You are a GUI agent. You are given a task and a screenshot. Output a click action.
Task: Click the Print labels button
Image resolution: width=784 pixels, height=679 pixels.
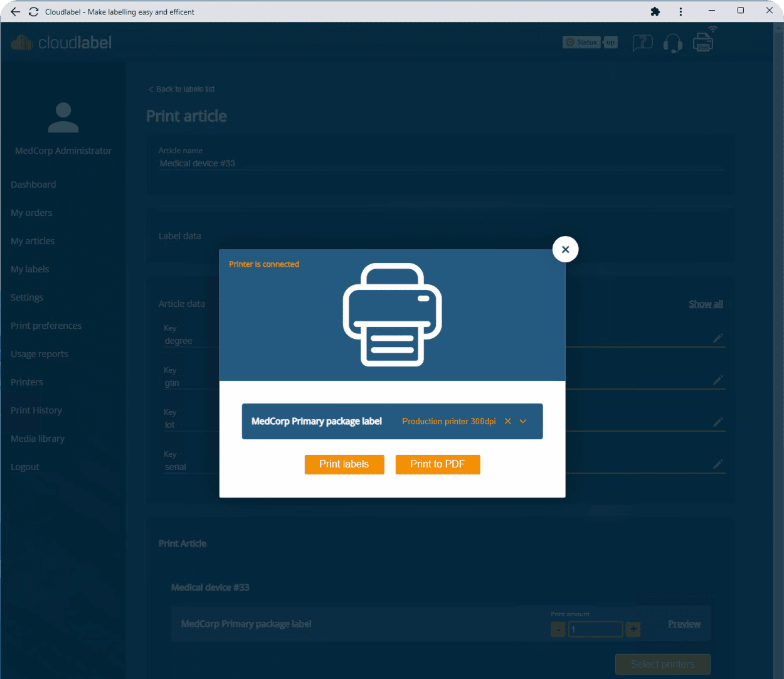click(x=344, y=464)
